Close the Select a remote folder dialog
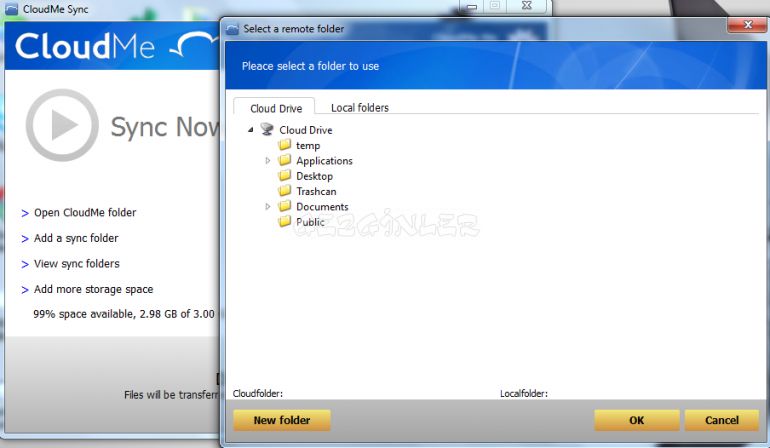Viewport: 770px width, 448px height. click(x=747, y=24)
